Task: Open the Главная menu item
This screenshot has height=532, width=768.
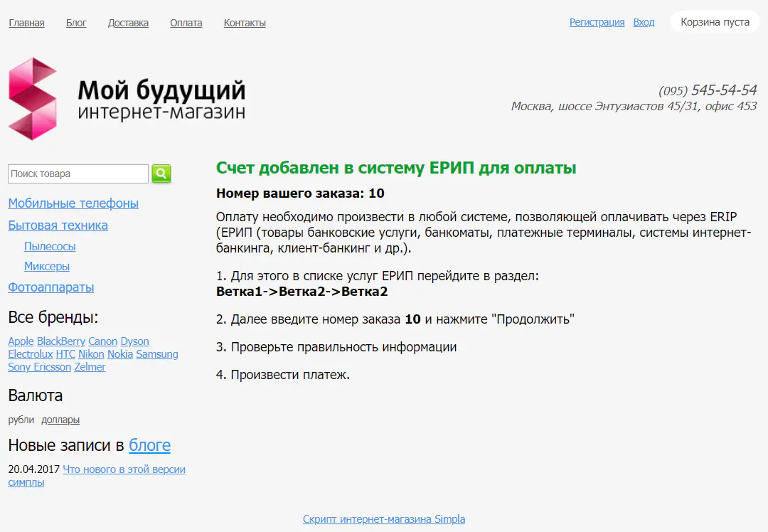Action: pos(26,22)
